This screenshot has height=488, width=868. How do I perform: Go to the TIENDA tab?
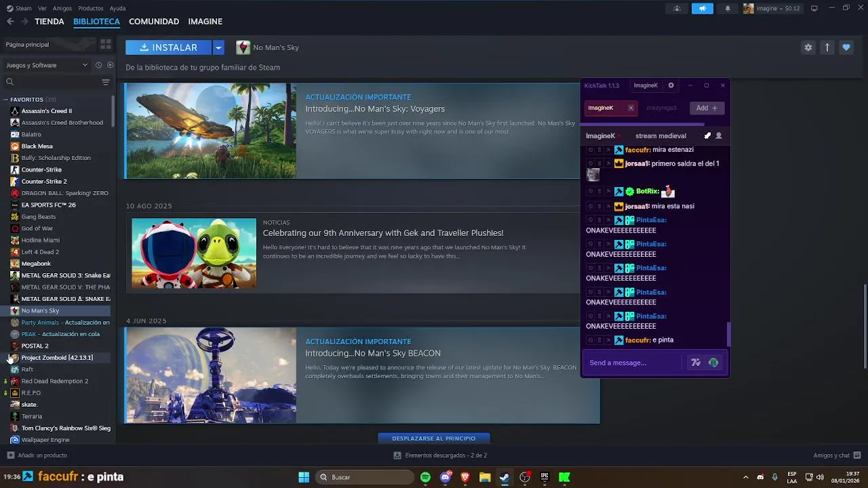click(x=50, y=22)
